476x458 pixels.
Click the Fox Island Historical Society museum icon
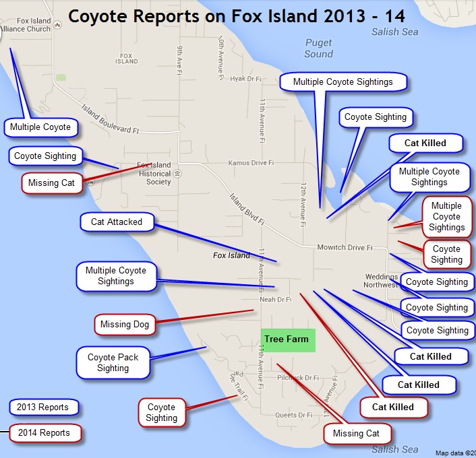click(x=177, y=173)
